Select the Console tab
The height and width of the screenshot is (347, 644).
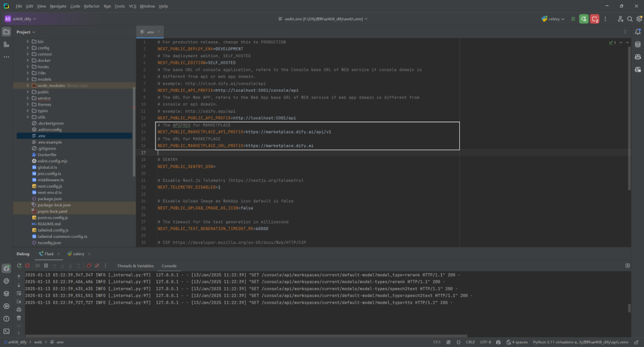(169, 266)
